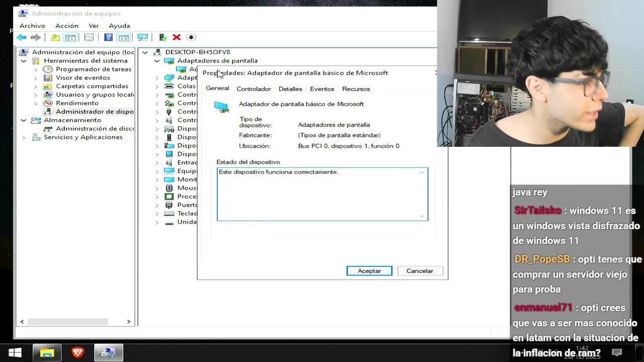Click the left tree horizontal scrollbar thumb
644x362 pixels.
(67, 322)
